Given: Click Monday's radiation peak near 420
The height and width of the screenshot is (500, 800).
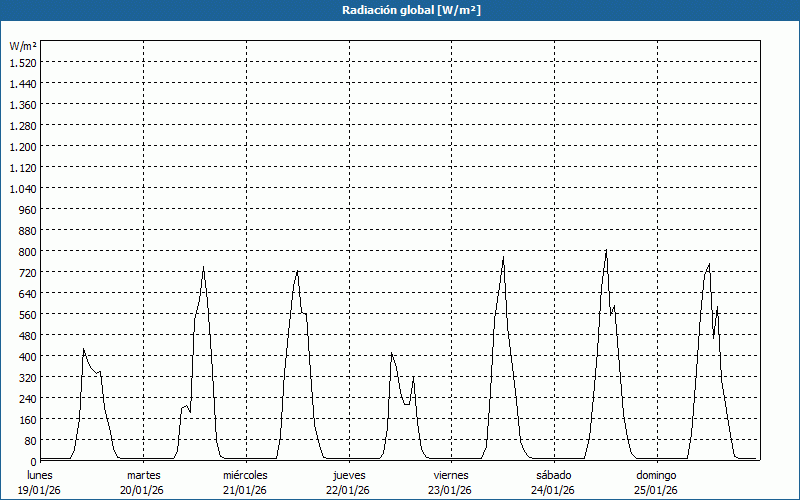Looking at the screenshot, I should pos(84,349).
